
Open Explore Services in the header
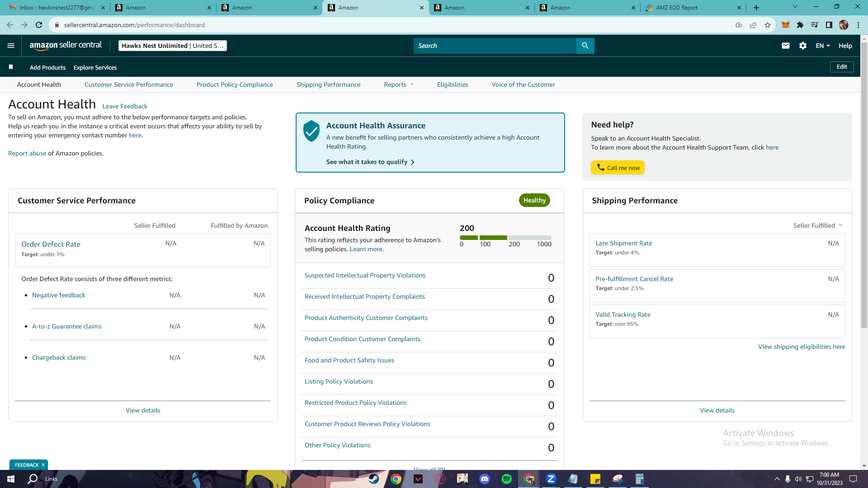(x=95, y=67)
